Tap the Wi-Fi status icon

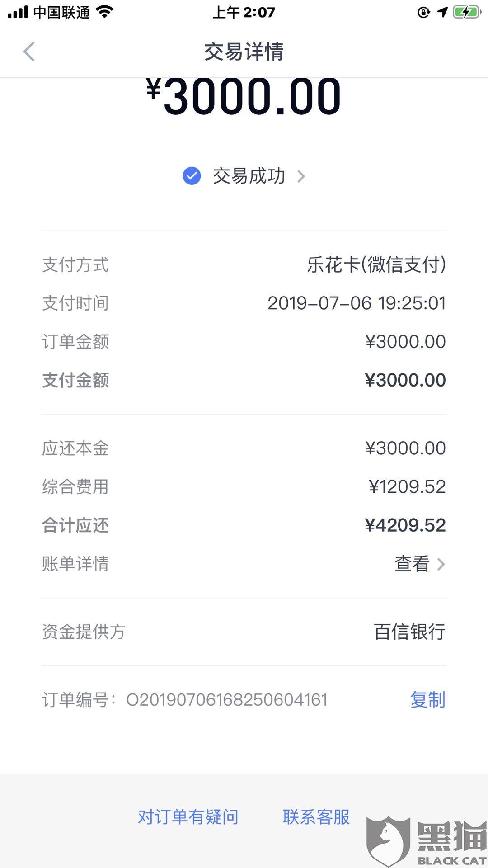coord(104,12)
